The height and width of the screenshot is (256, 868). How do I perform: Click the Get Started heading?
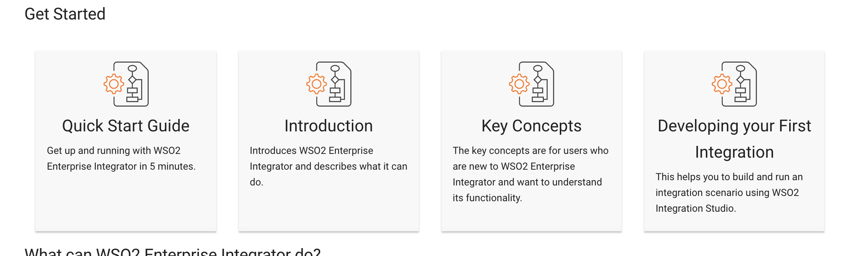point(65,14)
